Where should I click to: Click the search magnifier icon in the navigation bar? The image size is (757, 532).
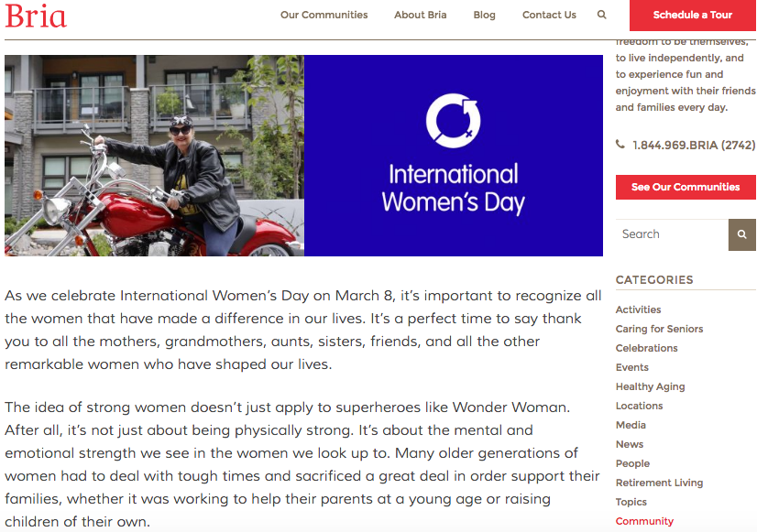point(601,15)
